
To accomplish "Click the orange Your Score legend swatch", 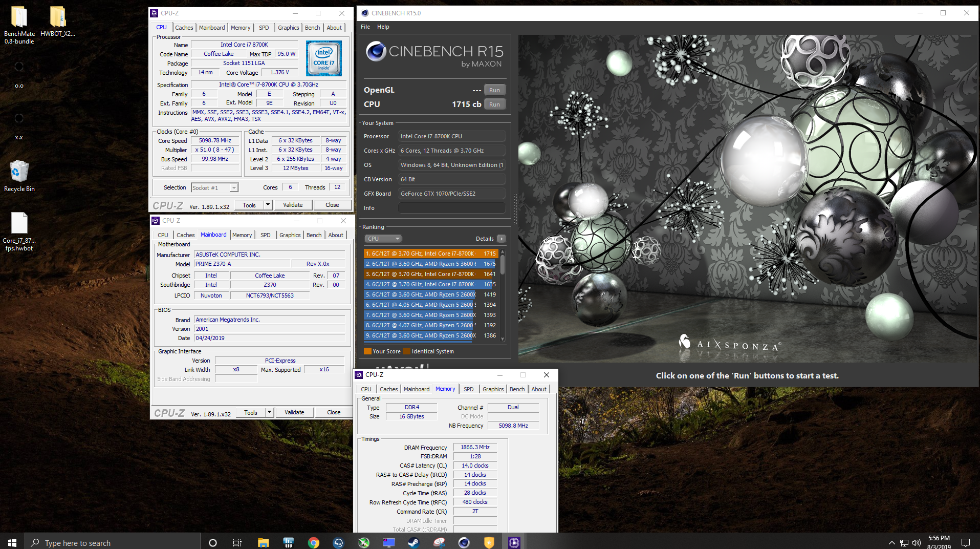I will point(367,351).
